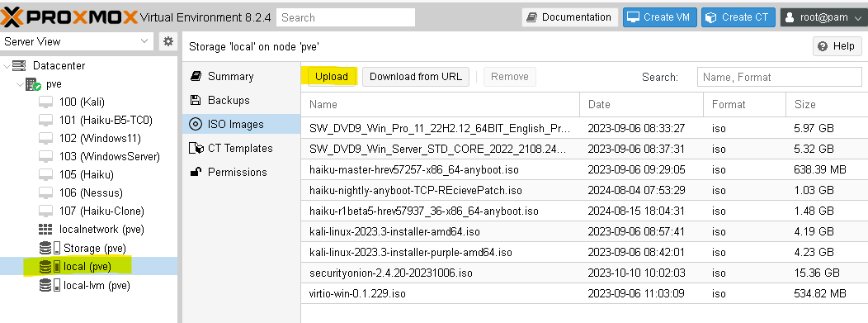868x323 pixels.
Task: Click the date 2024-08-15 18:04:31
Action: [636, 211]
